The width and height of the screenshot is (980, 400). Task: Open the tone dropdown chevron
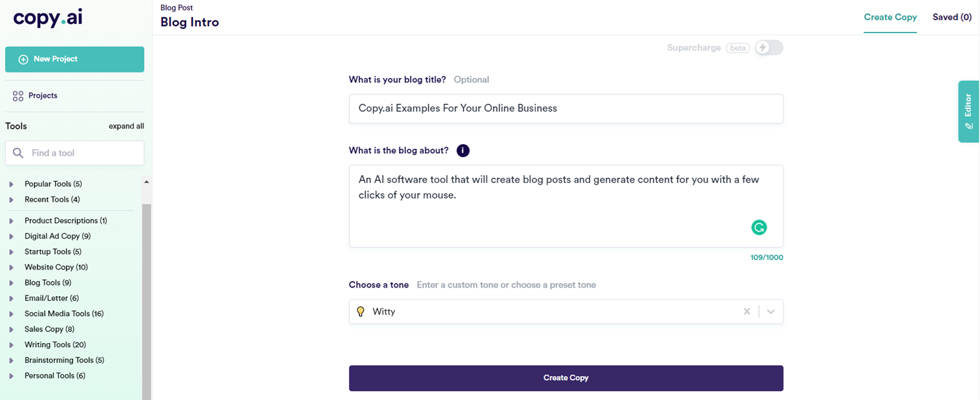[771, 311]
